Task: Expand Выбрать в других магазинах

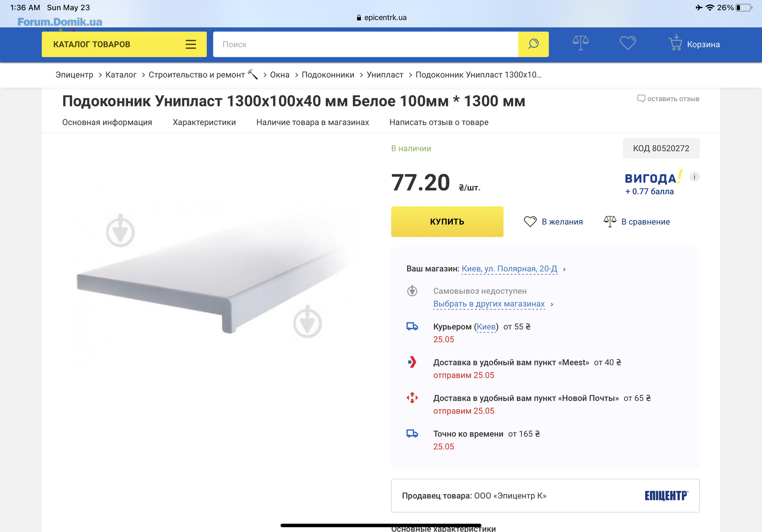Action: click(489, 304)
